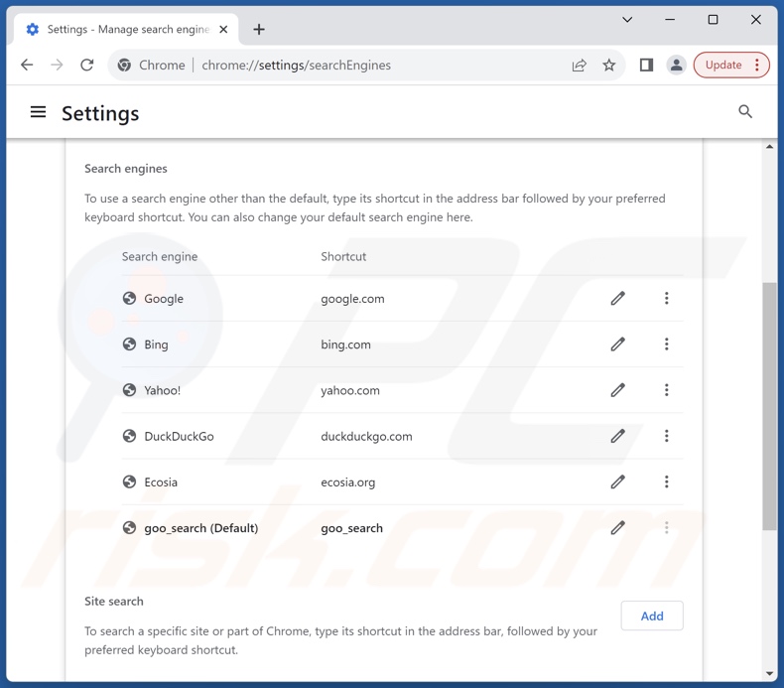Open the tab search dropdown chevron

click(x=627, y=20)
